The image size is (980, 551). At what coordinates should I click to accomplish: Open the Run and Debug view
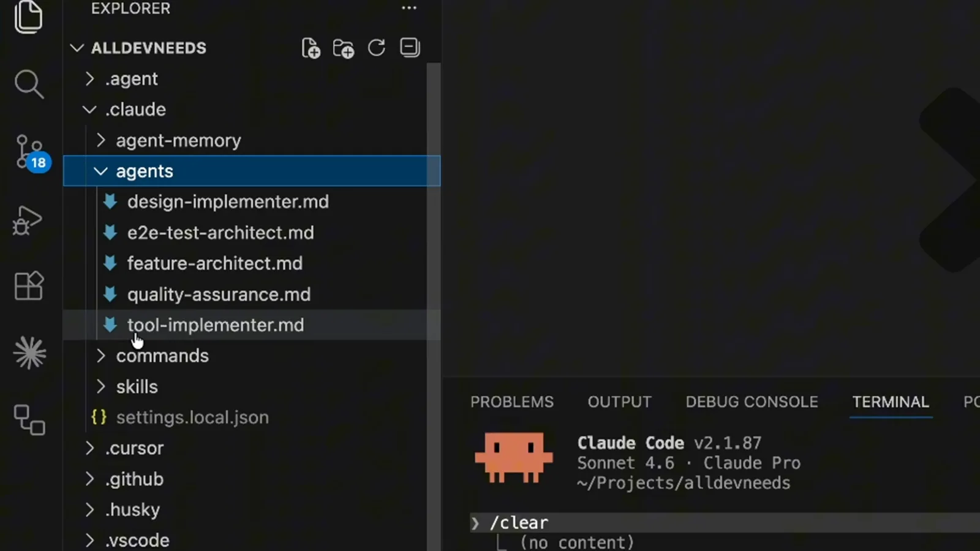point(28,220)
